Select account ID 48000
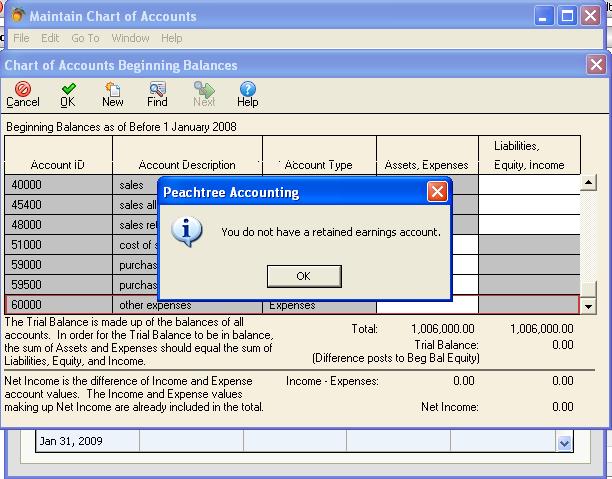This screenshot has width=612, height=479. pyautogui.click(x=59, y=224)
